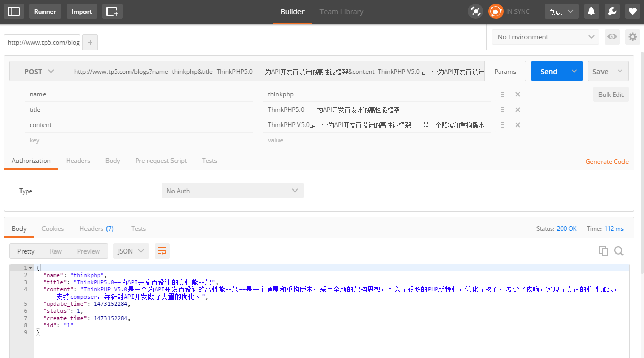644x358 pixels.
Task: Open the No Environment selector
Action: 546,37
